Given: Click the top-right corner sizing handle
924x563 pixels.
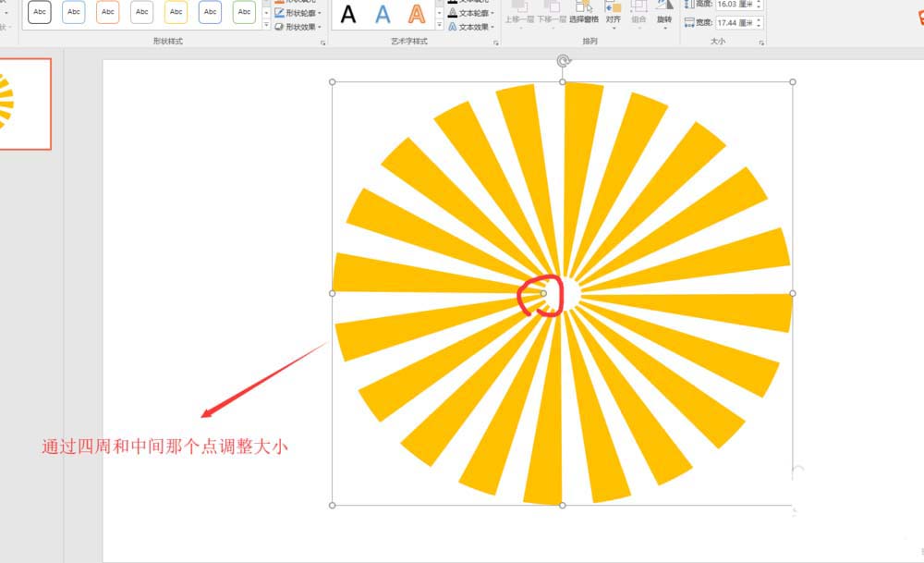Looking at the screenshot, I should click(793, 82).
